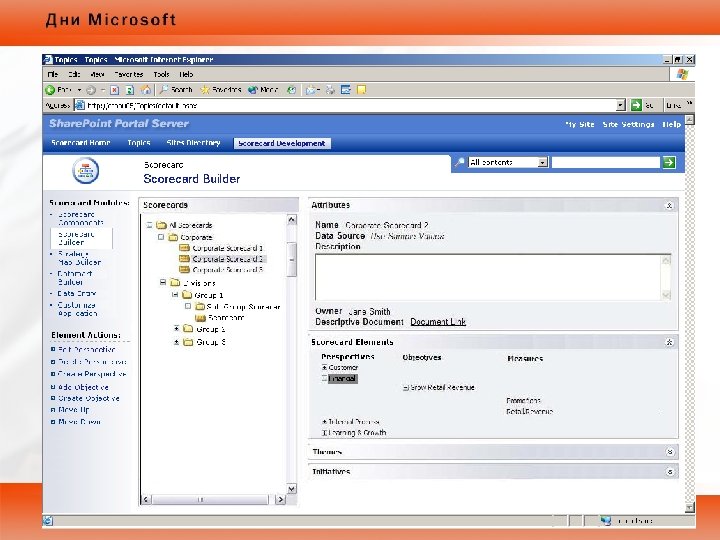
Task: Collapse the All Scorecards tree node
Action: [x=149, y=225]
